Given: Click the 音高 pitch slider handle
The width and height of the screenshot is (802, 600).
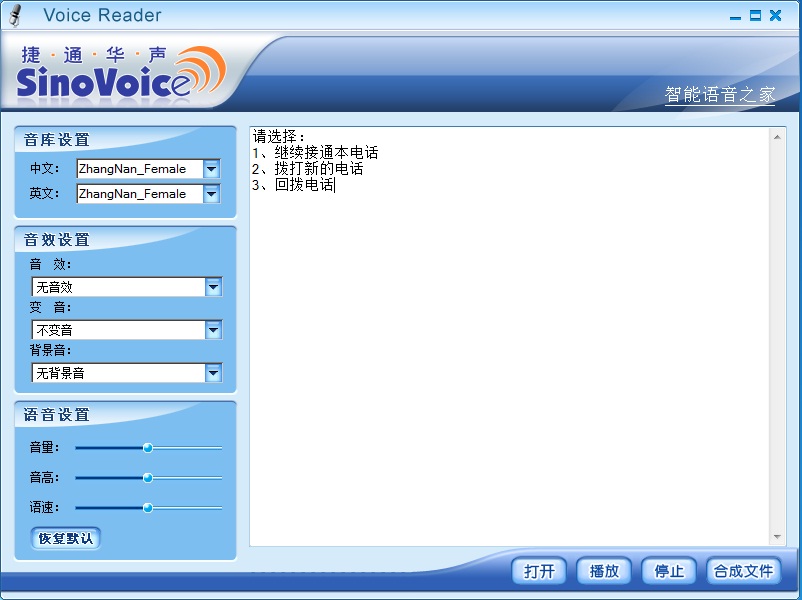Looking at the screenshot, I should point(148,478).
